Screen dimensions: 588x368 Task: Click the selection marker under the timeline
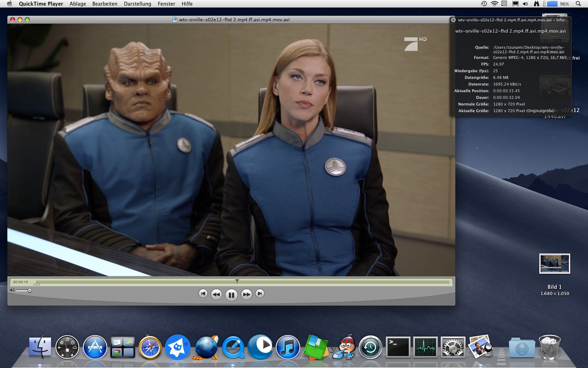tap(37, 284)
